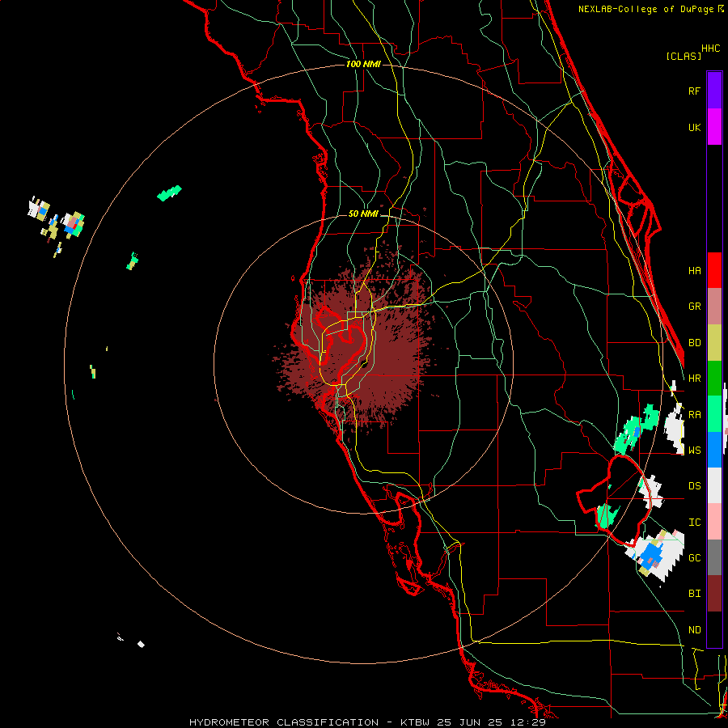Select the IC pink legend swatch
Screen dimensions: 728x728
714,522
